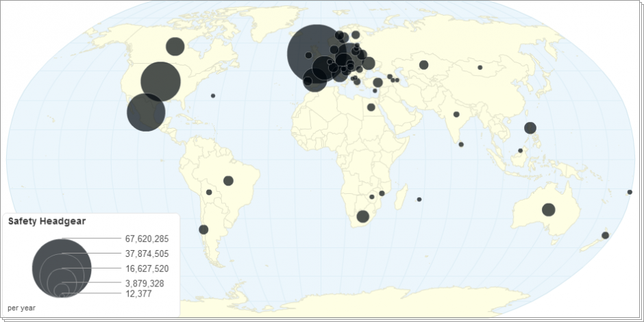644x322 pixels.
Task: Select the Brazil data bubble
Action: (x=228, y=181)
